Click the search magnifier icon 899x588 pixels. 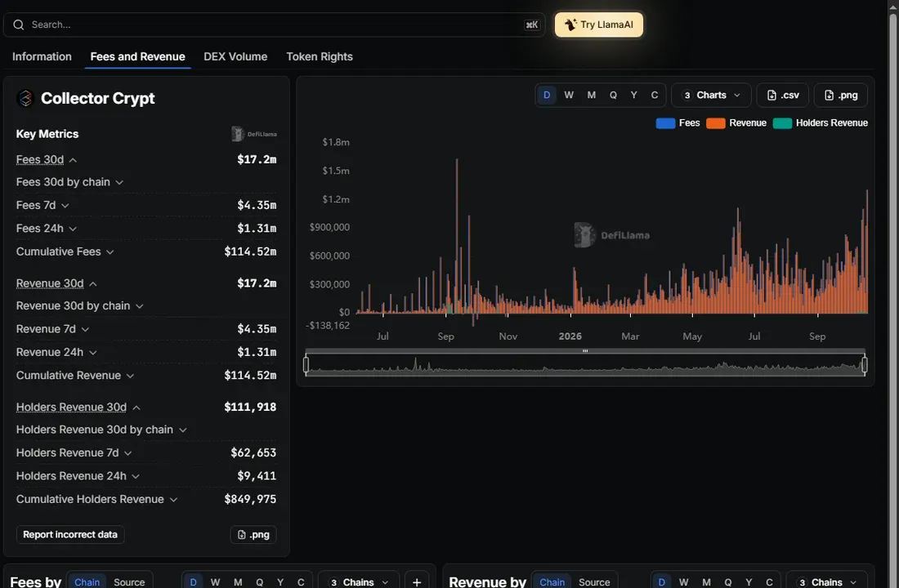(x=18, y=24)
